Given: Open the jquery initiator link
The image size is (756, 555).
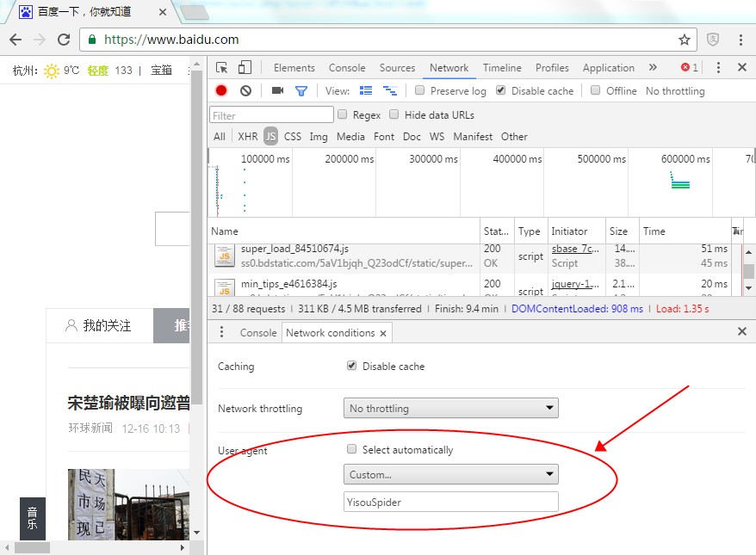Looking at the screenshot, I should coord(575,284).
